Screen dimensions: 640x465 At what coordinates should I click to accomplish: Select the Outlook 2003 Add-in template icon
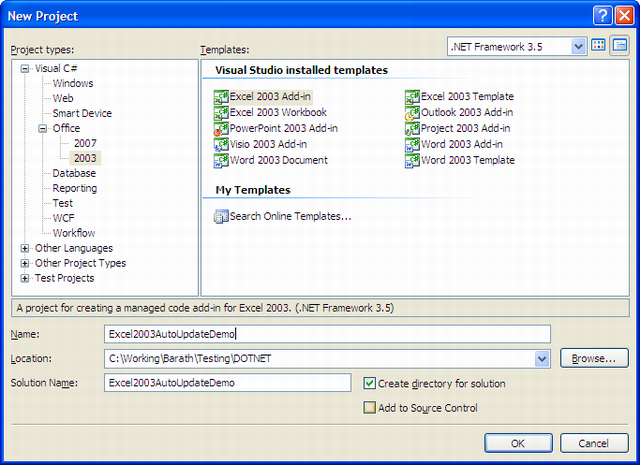pos(412,113)
